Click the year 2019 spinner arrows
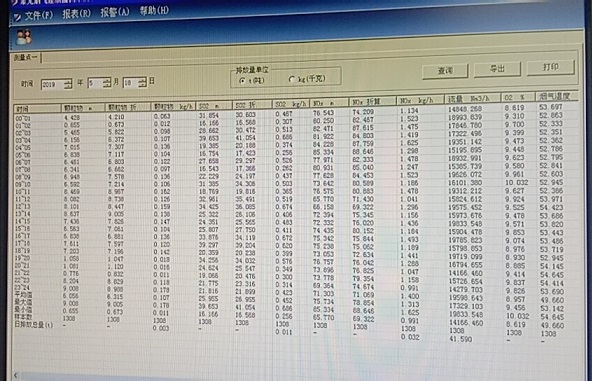 (68, 84)
